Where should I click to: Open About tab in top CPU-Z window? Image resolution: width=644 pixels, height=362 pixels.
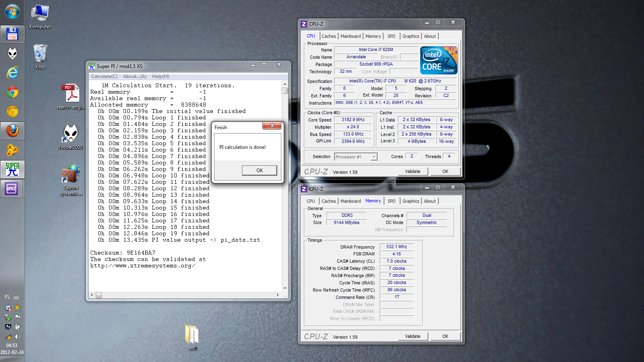[x=430, y=36]
